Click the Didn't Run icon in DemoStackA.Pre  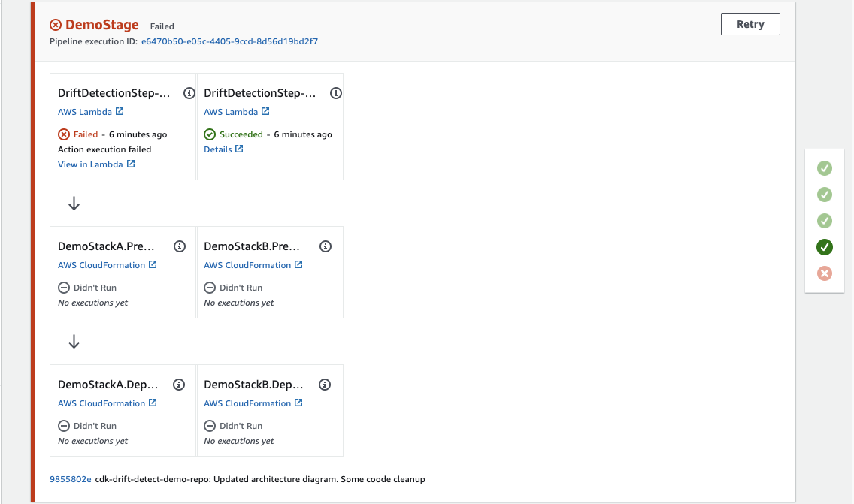point(64,288)
